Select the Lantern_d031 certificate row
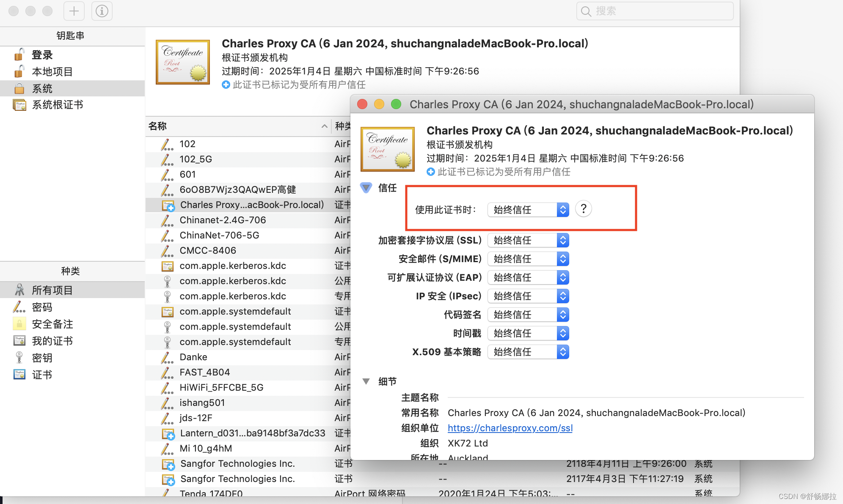 tap(248, 433)
